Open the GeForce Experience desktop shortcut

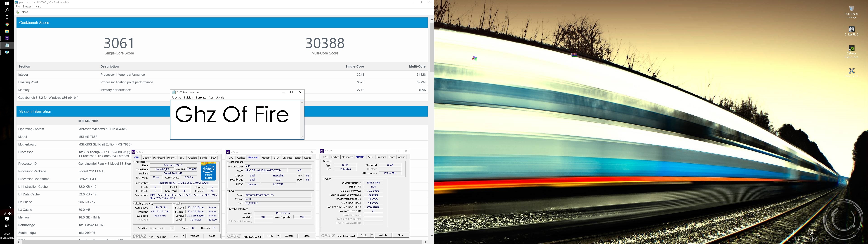851,52
